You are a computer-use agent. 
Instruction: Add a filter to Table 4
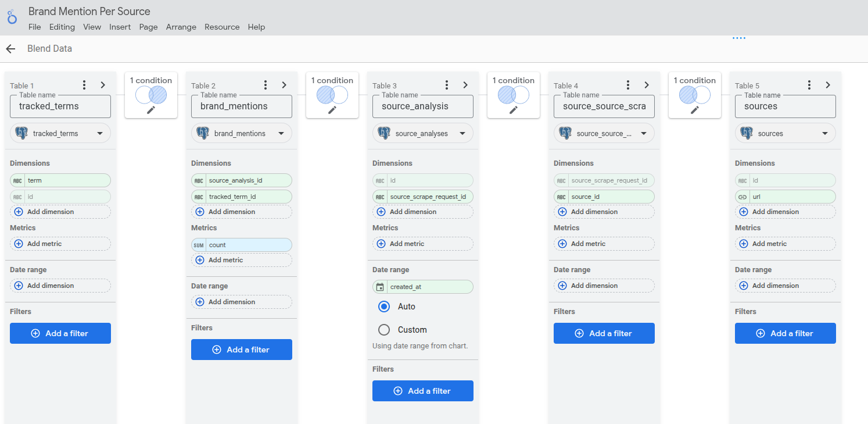(604, 333)
